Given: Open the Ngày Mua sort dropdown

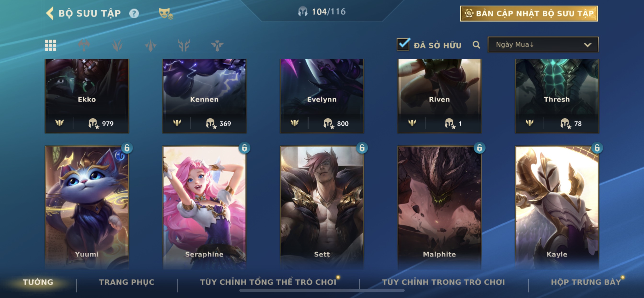Looking at the screenshot, I should pyautogui.click(x=543, y=45).
